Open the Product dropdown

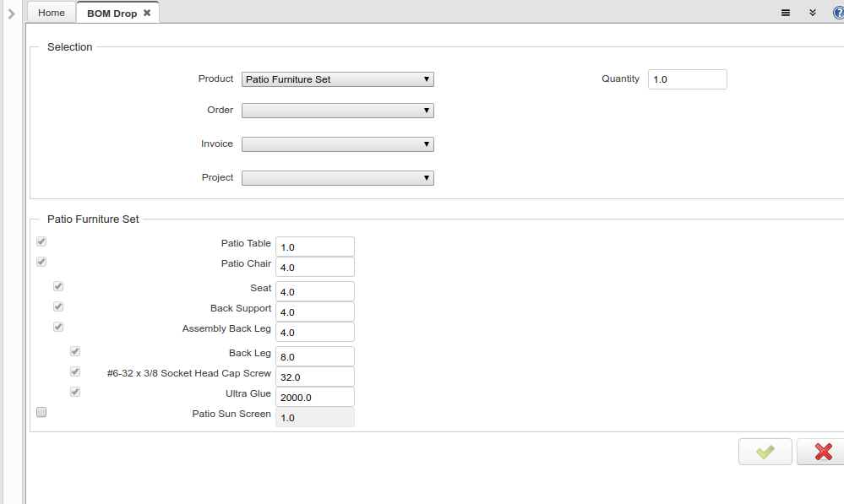(337, 79)
